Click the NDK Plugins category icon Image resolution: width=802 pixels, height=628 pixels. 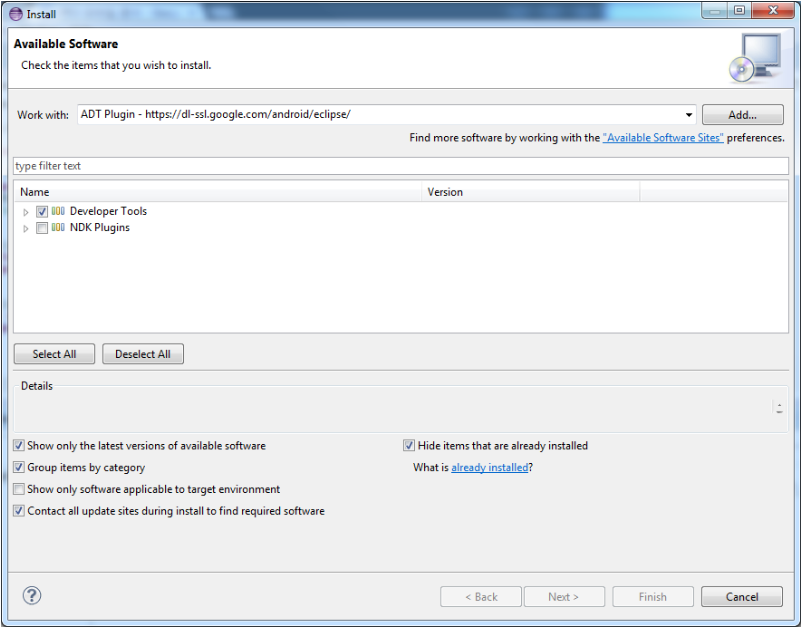pyautogui.click(x=58, y=228)
